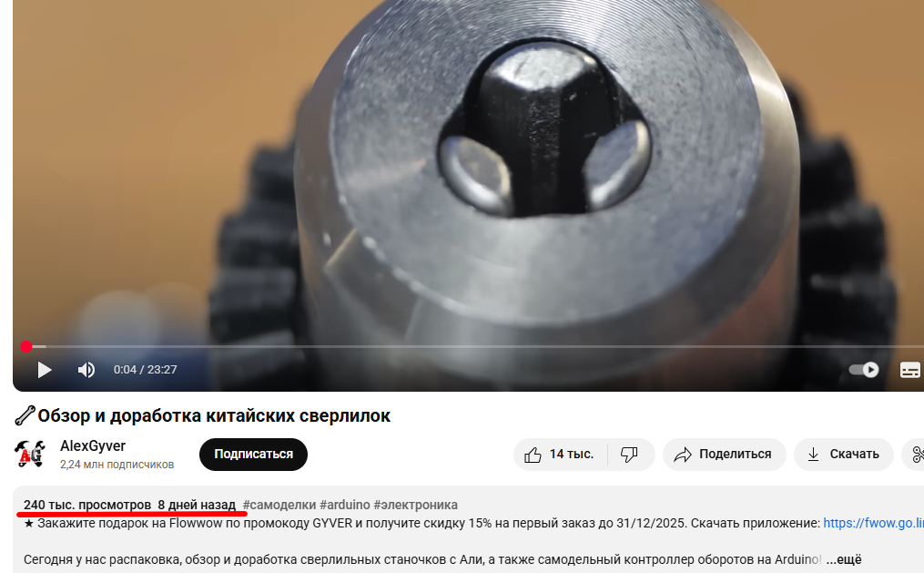Open the #arduino hashtag

coord(345,506)
